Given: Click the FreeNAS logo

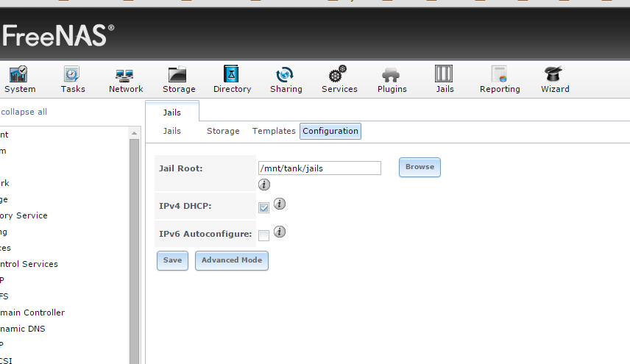Looking at the screenshot, I should coord(58,35).
